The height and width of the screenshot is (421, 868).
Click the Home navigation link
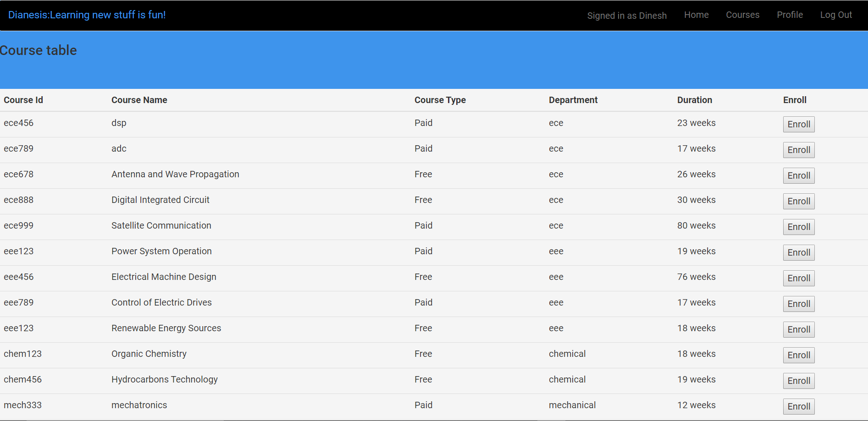[696, 15]
